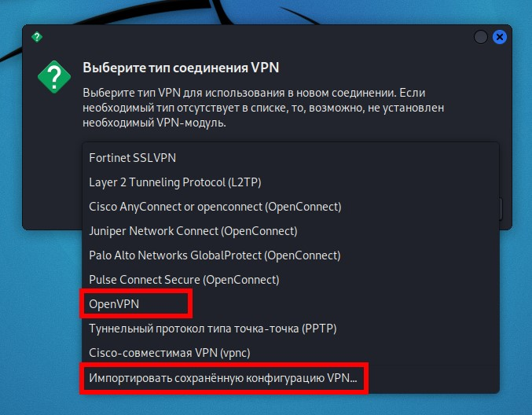Select the highlighted OpenVPN entry
532x415 pixels.
coord(291,304)
